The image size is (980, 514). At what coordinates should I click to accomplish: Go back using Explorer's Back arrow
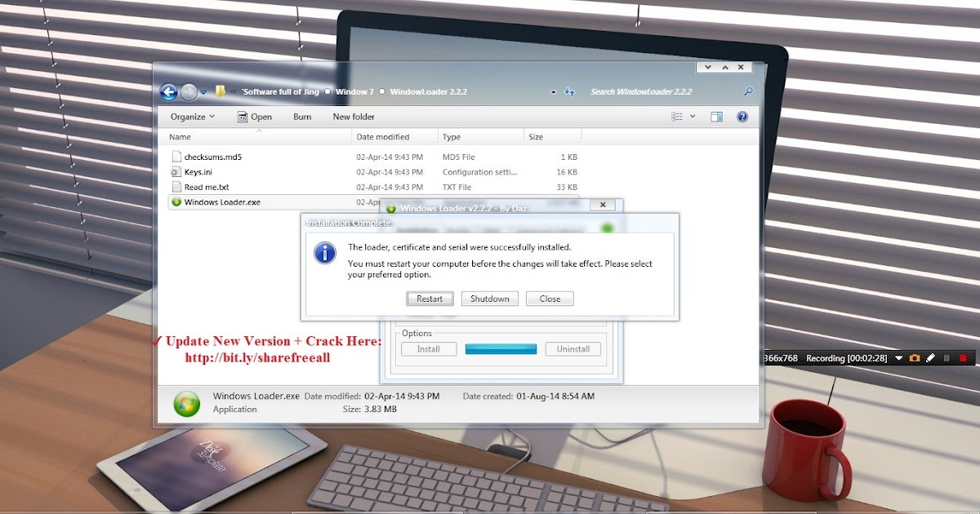click(x=169, y=92)
